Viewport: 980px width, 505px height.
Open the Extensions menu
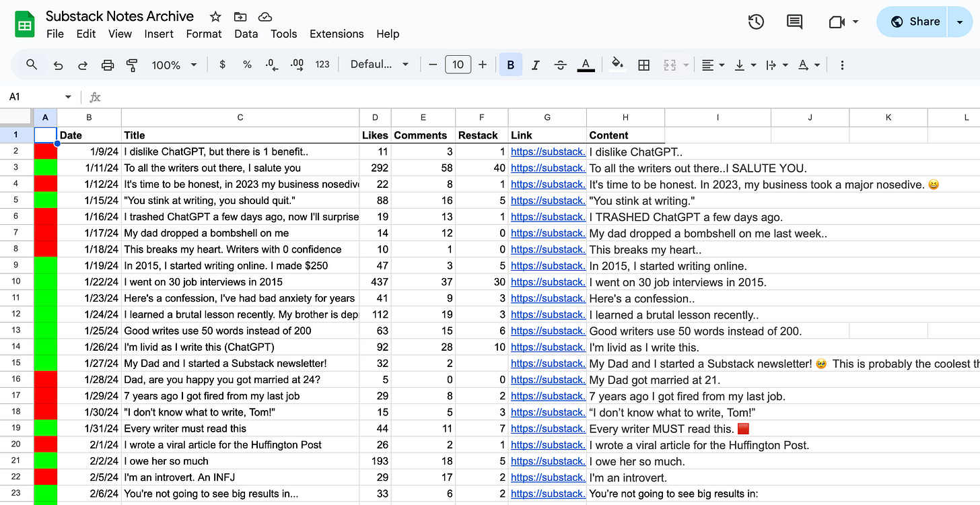tap(337, 34)
